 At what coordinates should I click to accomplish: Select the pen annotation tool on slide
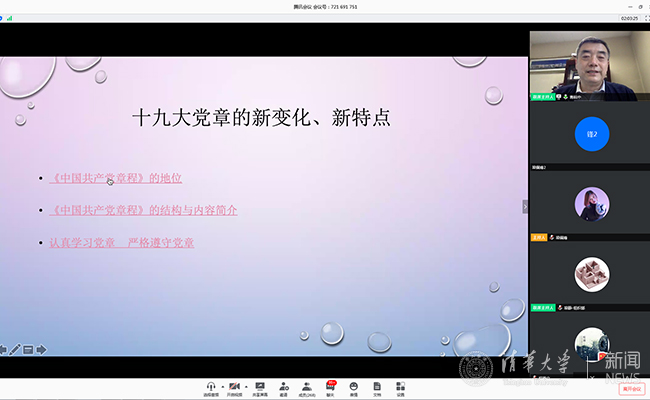[15, 349]
